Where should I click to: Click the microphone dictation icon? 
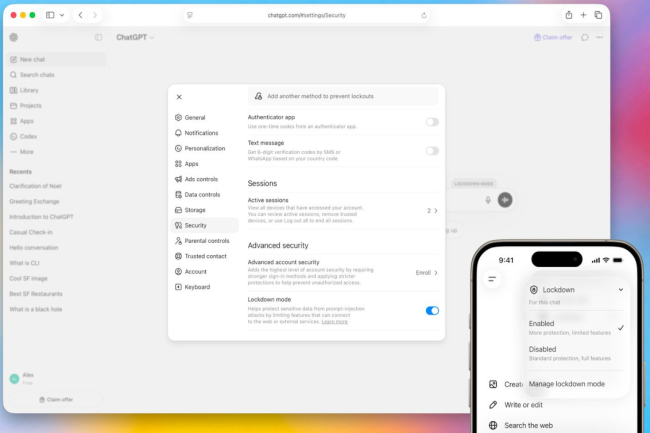[x=488, y=200]
